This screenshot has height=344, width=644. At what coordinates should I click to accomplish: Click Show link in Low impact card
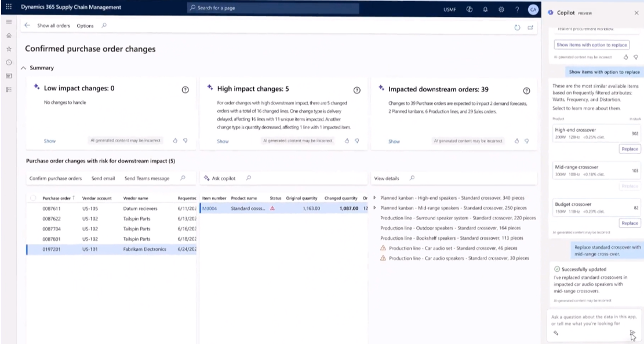pos(50,141)
